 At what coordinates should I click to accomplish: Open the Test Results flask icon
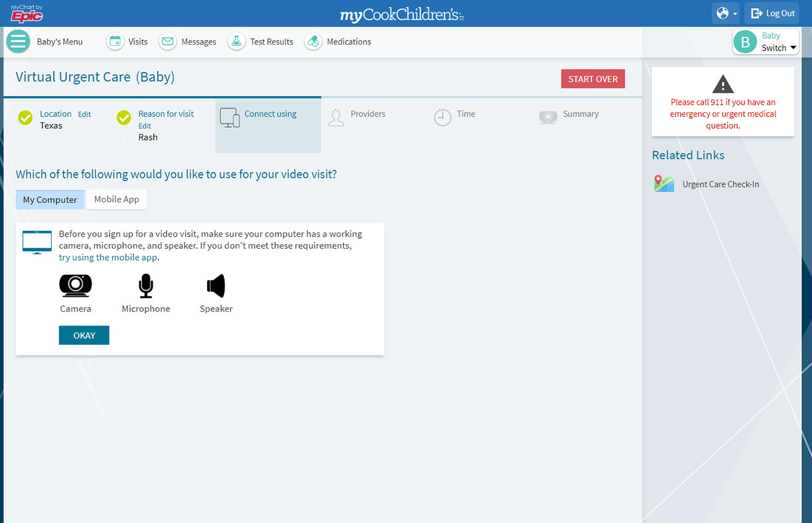236,42
